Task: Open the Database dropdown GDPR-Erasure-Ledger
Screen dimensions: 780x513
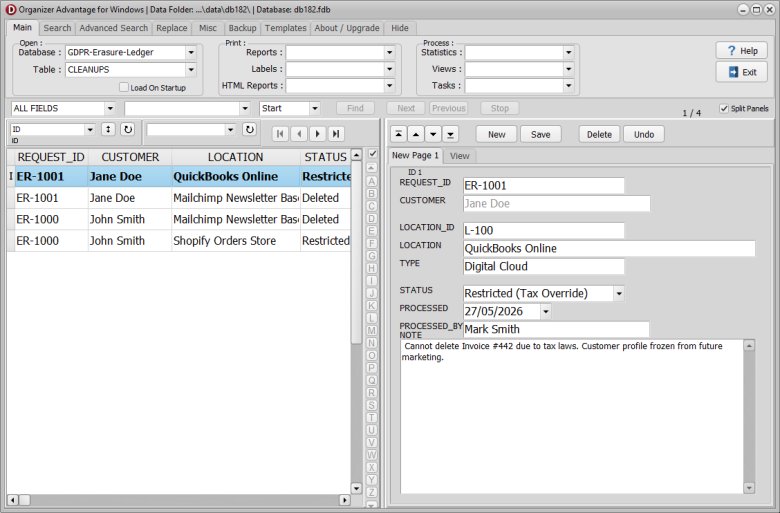Action: [191, 52]
